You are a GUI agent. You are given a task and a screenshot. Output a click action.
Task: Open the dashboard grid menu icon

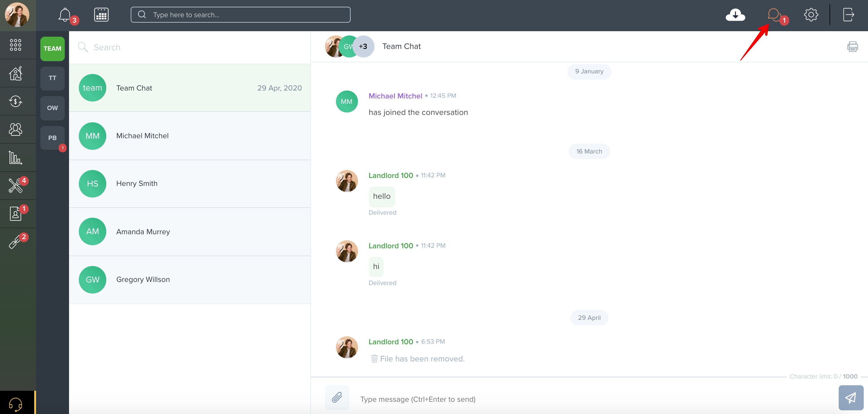pos(16,45)
